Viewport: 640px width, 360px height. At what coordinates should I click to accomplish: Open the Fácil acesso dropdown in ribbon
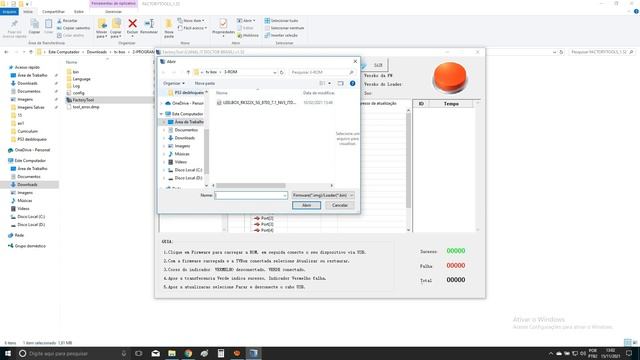click(x=193, y=28)
